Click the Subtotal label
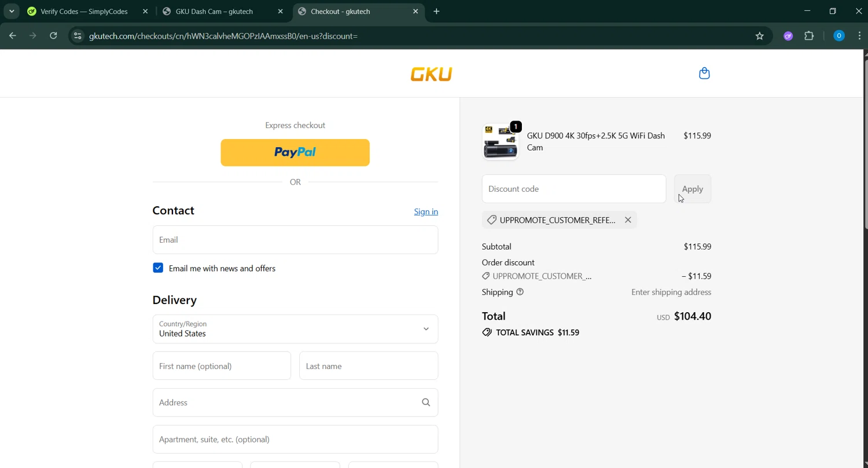This screenshot has height=468, width=868. (496, 247)
